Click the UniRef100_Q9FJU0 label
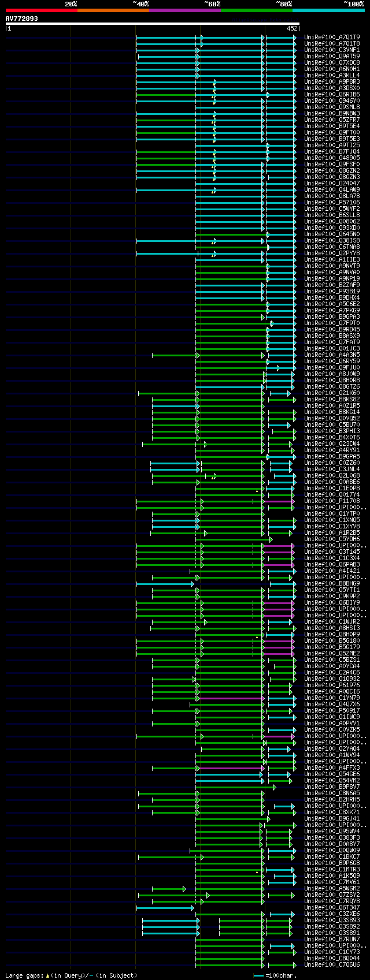The height and width of the screenshot is (980, 370). (x=332, y=367)
